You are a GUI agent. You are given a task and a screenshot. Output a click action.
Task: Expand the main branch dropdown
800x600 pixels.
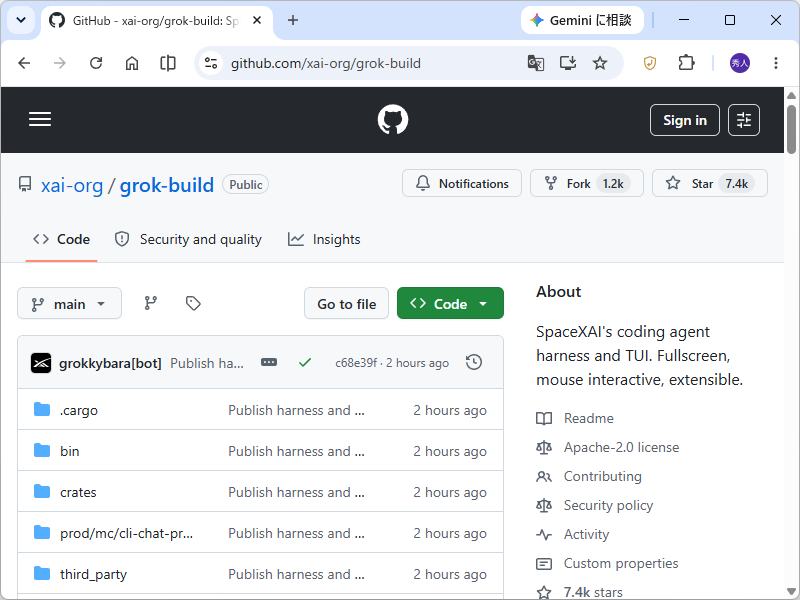(x=69, y=304)
